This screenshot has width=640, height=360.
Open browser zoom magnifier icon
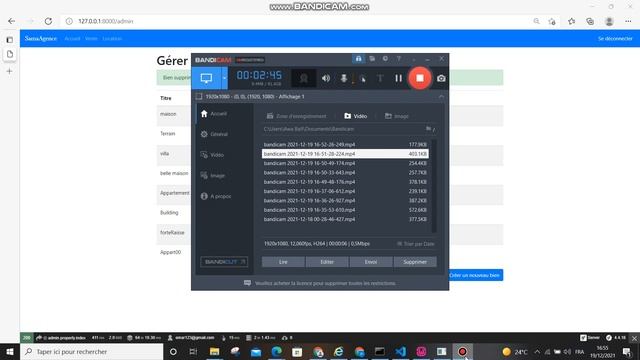tap(536, 21)
